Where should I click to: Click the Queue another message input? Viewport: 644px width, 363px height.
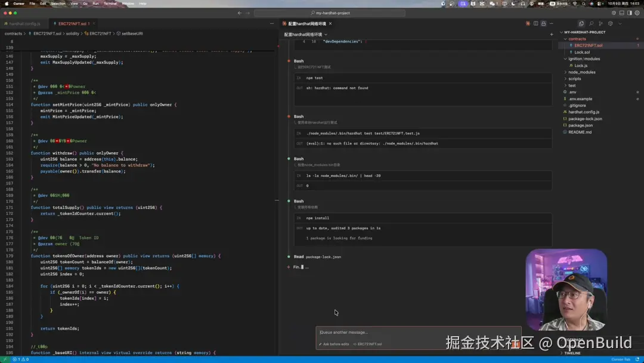pos(418,332)
